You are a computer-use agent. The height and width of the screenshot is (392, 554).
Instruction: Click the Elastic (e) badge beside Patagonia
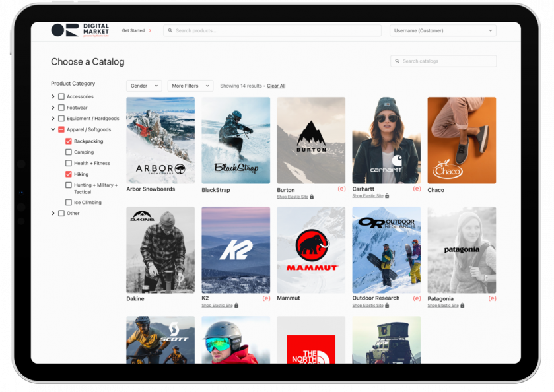[492, 298]
